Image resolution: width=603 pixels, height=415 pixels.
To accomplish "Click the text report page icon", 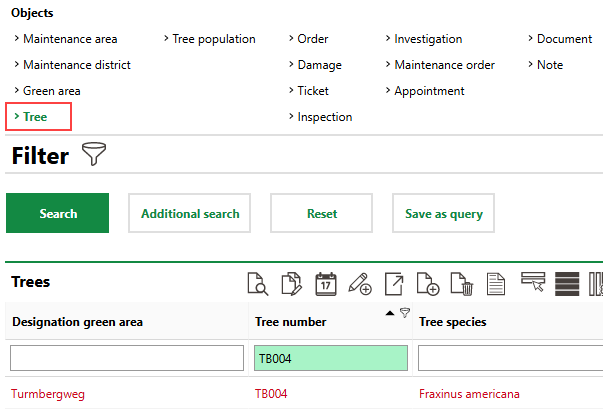I will pos(495,284).
